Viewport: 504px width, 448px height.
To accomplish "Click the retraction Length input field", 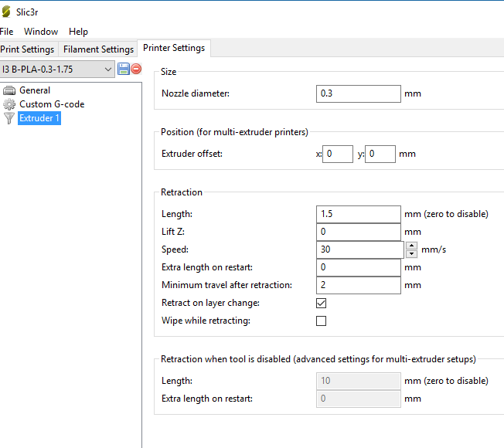I will click(x=359, y=214).
